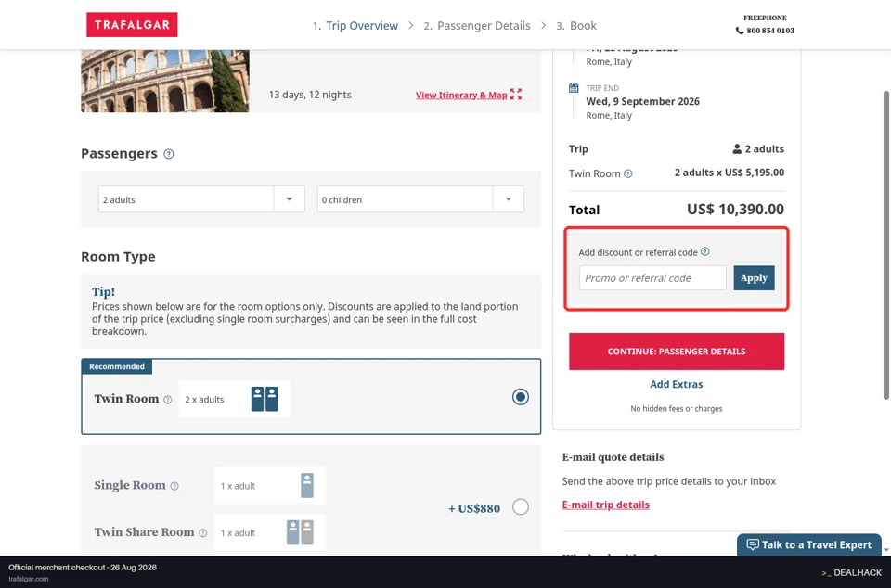This screenshot has width=891, height=588.
Task: Click the '+ US$880' surcharge text
Action: (x=474, y=508)
